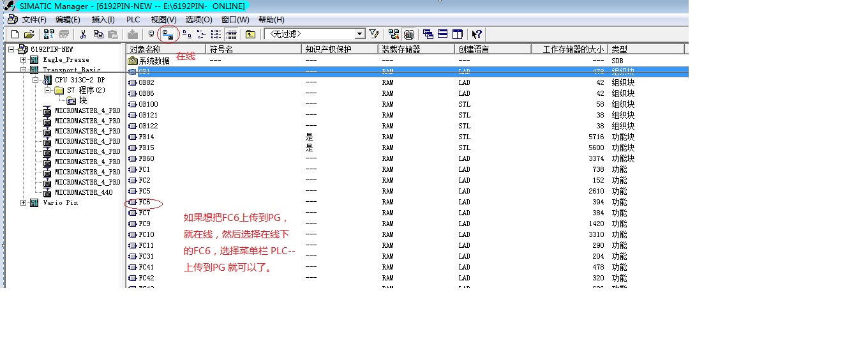
Task: Collapse the S7 程序(2) folder
Action: coord(48,90)
